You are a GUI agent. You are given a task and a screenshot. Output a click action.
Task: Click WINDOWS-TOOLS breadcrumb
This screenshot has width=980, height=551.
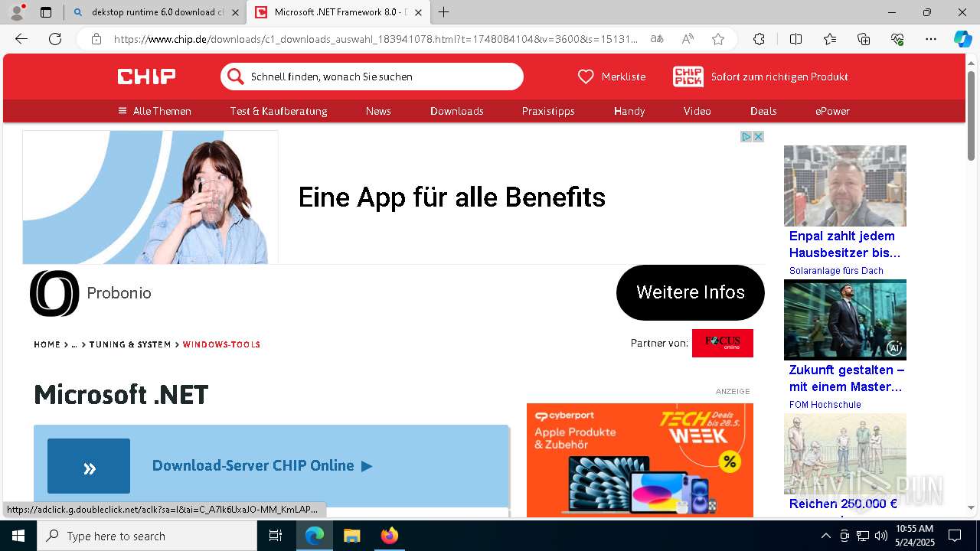(221, 344)
